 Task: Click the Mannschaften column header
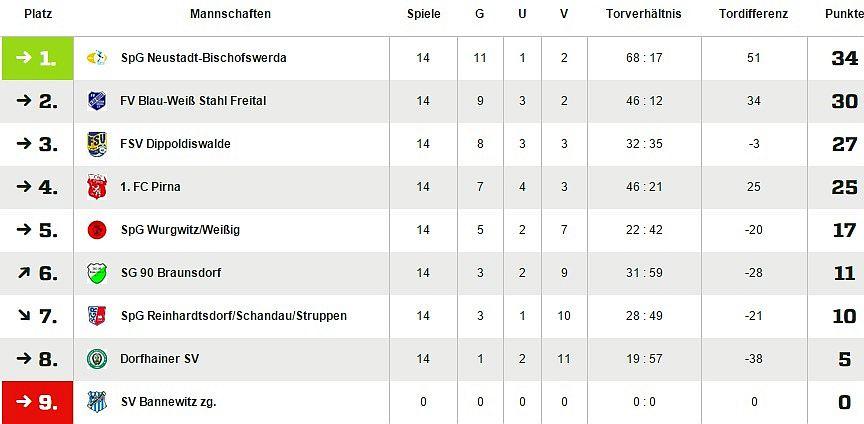pyautogui.click(x=230, y=14)
